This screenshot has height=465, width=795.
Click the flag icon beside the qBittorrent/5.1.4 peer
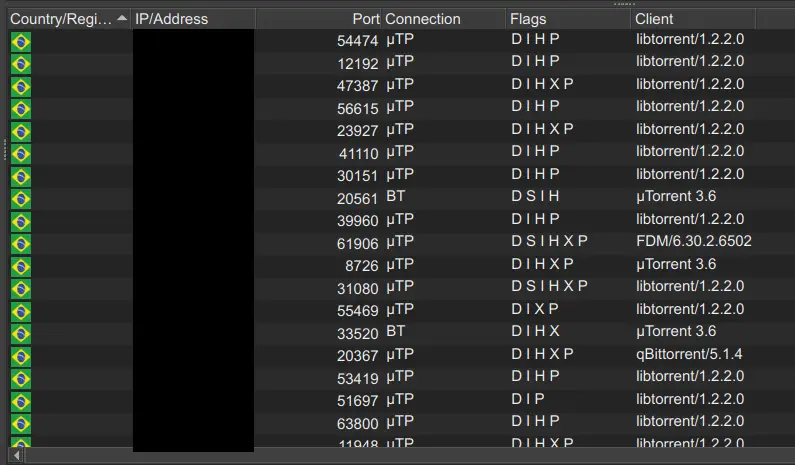(21, 355)
